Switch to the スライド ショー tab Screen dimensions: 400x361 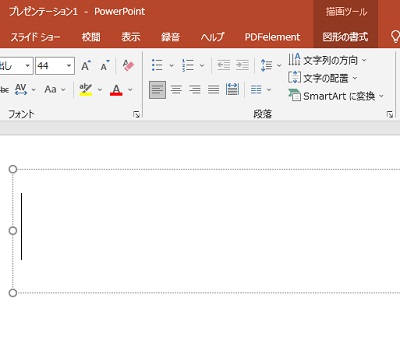click(x=35, y=37)
